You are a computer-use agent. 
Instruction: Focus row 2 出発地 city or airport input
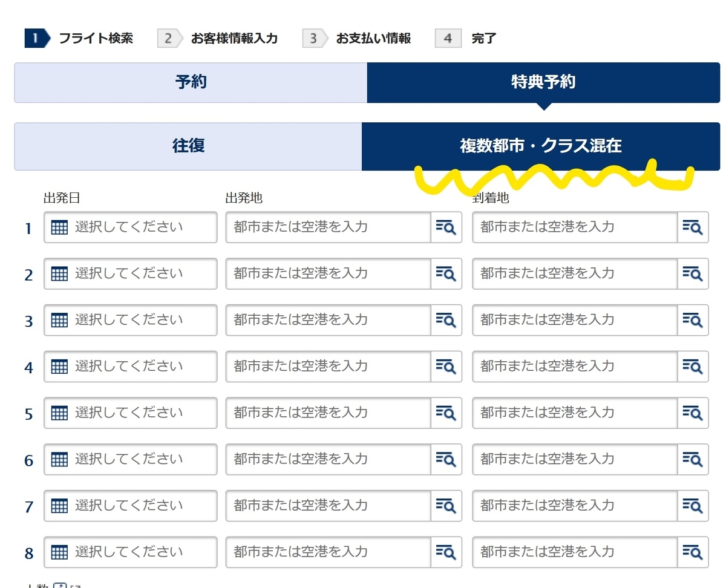pos(328,273)
